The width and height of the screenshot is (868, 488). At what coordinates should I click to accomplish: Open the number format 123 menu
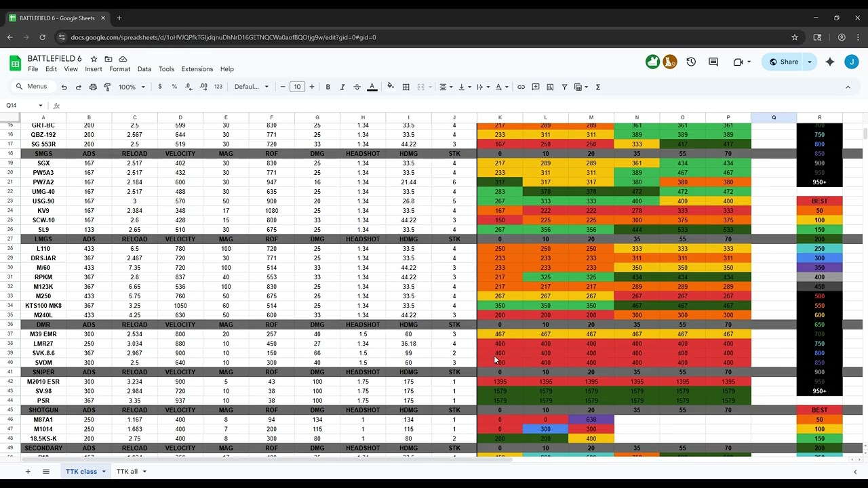pyautogui.click(x=218, y=87)
